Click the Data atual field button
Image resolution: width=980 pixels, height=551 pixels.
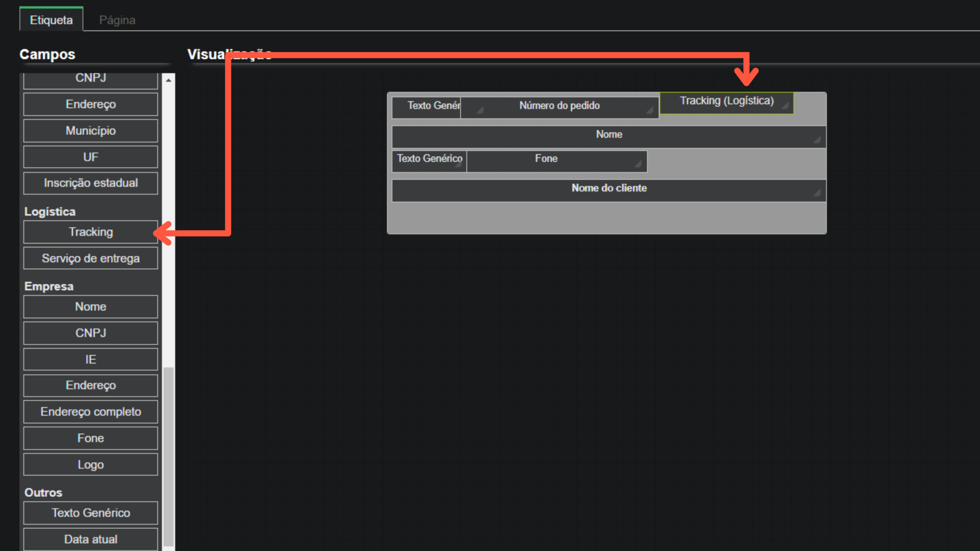tap(90, 539)
